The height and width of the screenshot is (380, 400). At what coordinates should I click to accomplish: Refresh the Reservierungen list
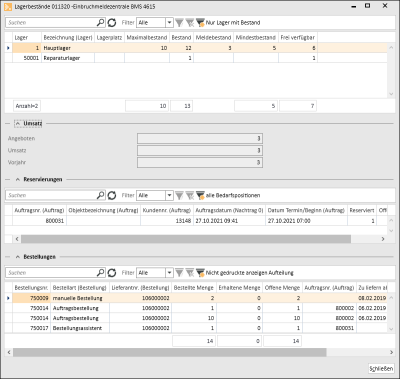112,195
